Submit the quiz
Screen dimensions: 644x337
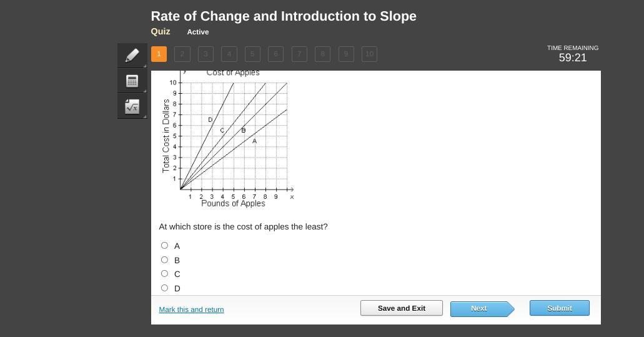pyautogui.click(x=559, y=308)
